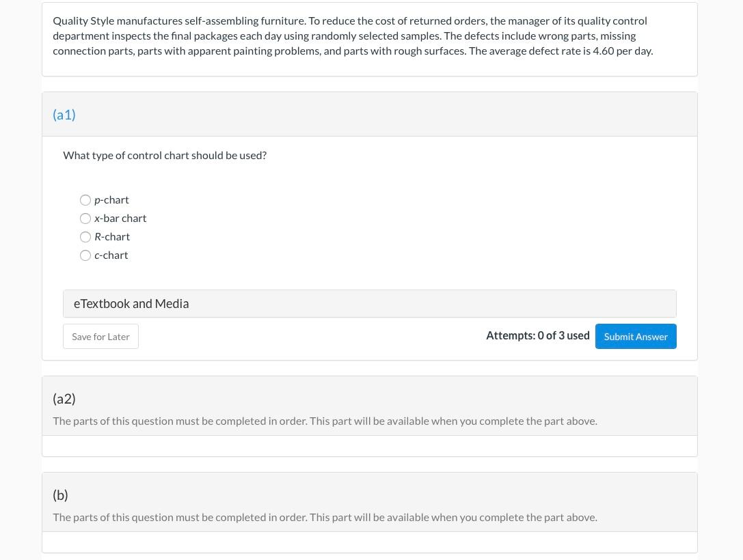Click the empty content panel below (a2)
743x560 pixels.
tap(369, 446)
